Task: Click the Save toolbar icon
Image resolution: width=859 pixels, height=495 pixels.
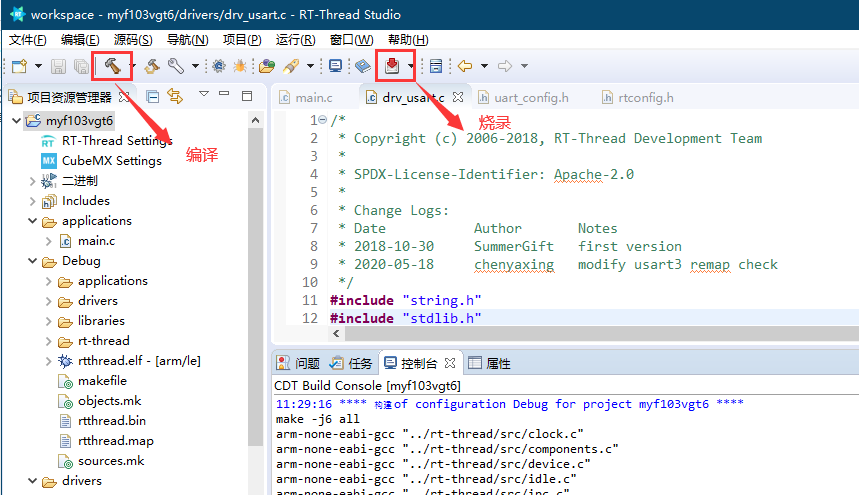Action: click(x=58, y=66)
